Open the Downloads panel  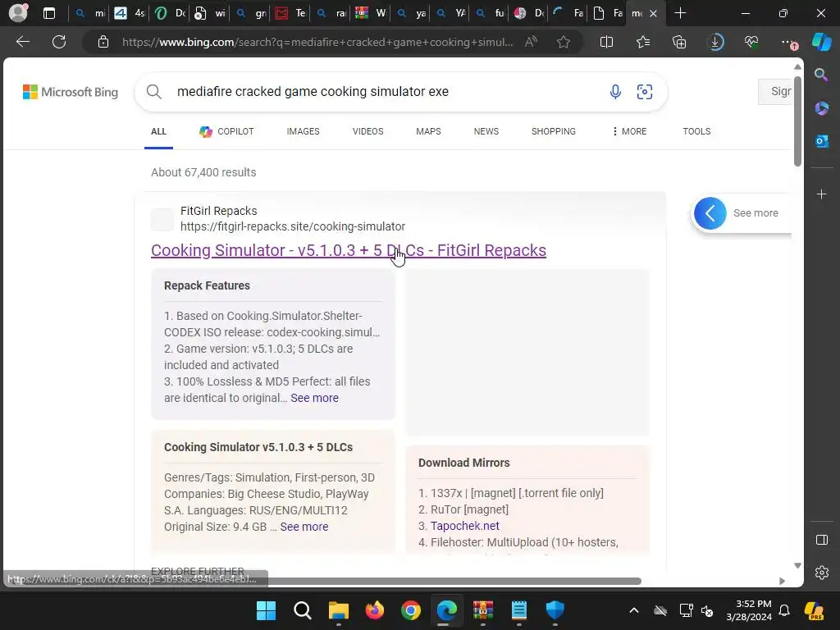click(715, 42)
